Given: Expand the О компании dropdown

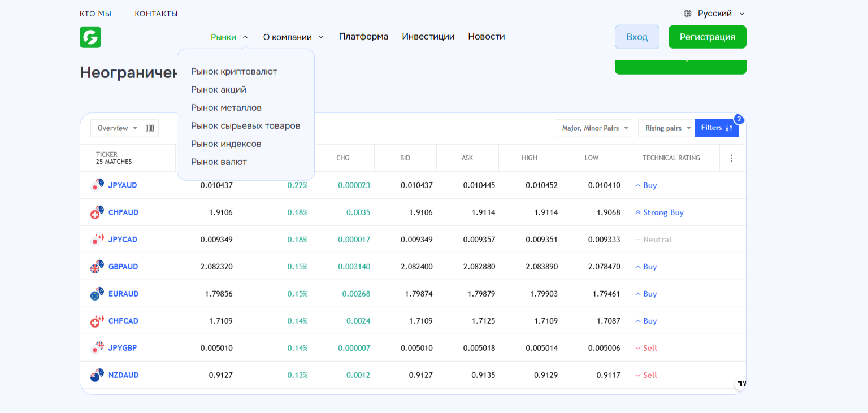Looking at the screenshot, I should click(293, 37).
